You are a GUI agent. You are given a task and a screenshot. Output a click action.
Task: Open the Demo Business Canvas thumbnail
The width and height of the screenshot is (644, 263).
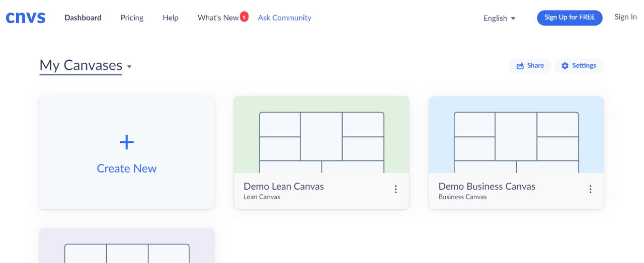tap(516, 135)
